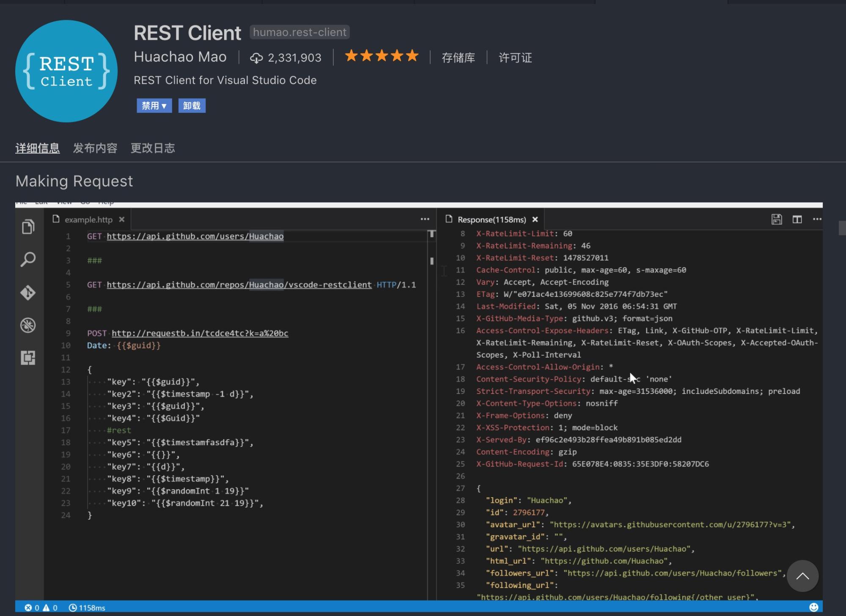Click the Content-Encoding: gzip line

pyautogui.click(x=526, y=452)
